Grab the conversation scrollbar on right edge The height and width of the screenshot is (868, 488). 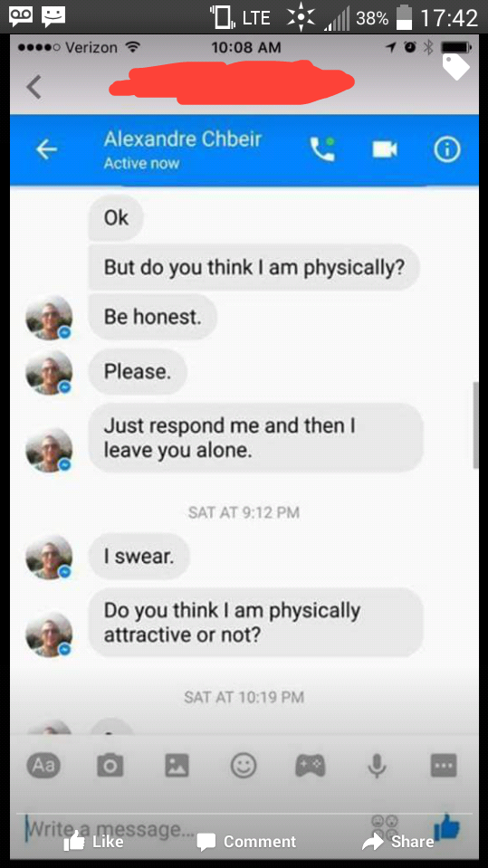(475, 425)
